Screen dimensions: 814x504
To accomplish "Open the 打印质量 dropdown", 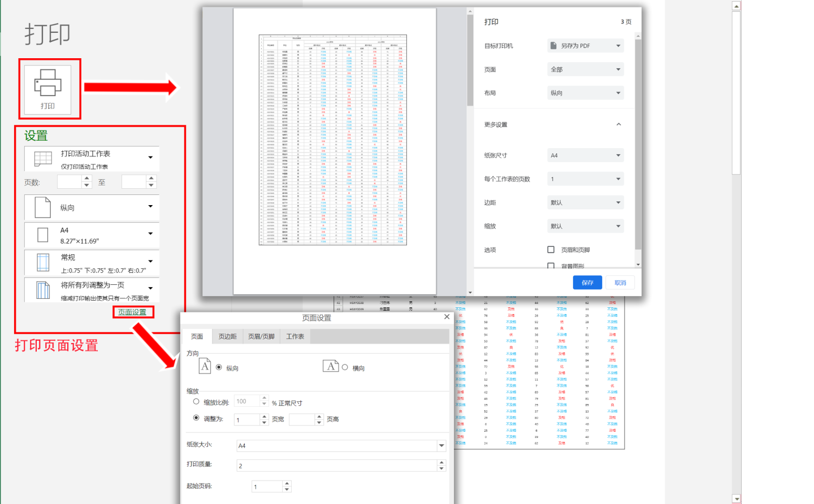I will (341, 466).
